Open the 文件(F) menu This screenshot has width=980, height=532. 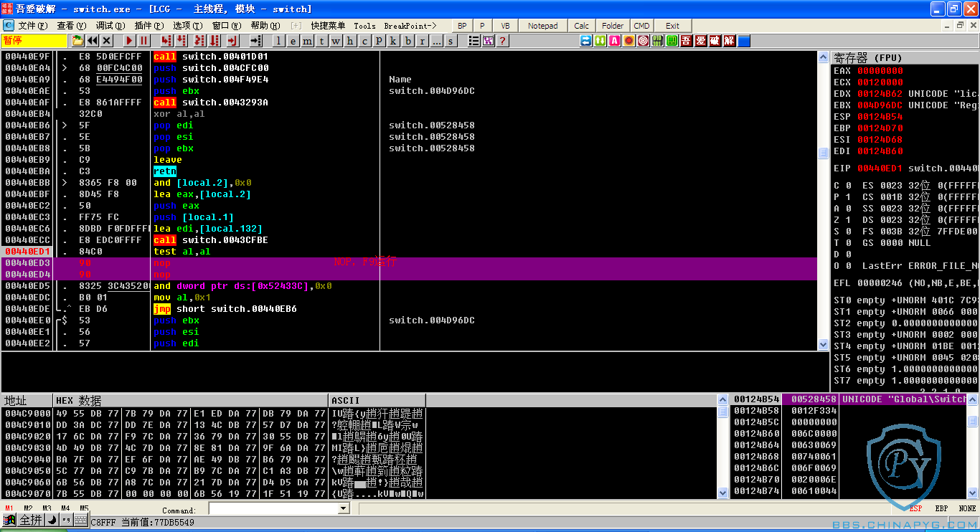tap(32, 26)
